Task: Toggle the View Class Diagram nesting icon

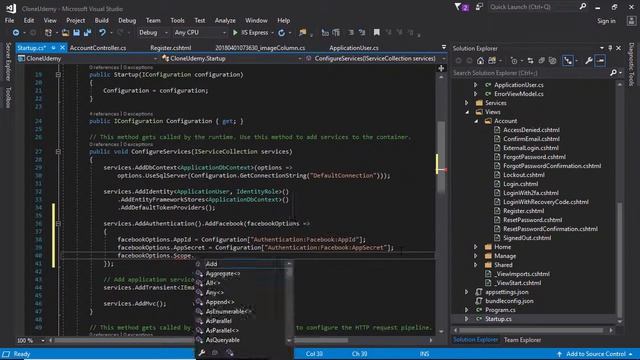Action: pos(568,61)
